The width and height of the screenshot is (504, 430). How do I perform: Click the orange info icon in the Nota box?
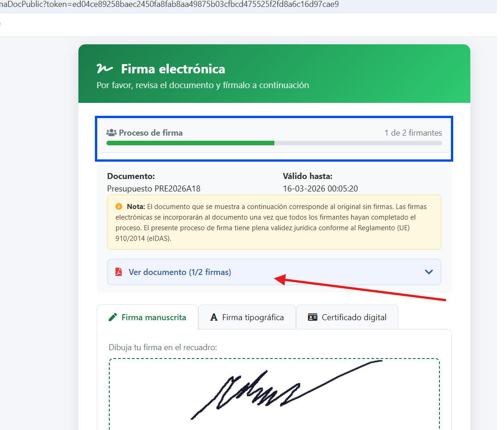pyautogui.click(x=119, y=206)
